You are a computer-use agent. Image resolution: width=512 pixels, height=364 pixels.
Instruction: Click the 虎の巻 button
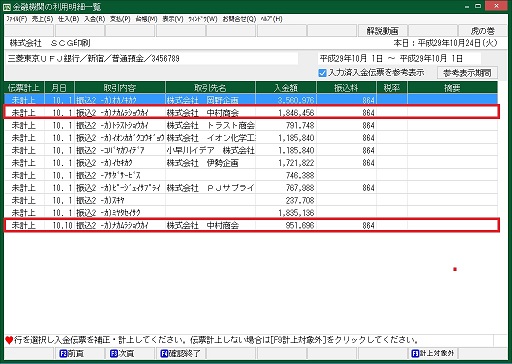[482, 31]
